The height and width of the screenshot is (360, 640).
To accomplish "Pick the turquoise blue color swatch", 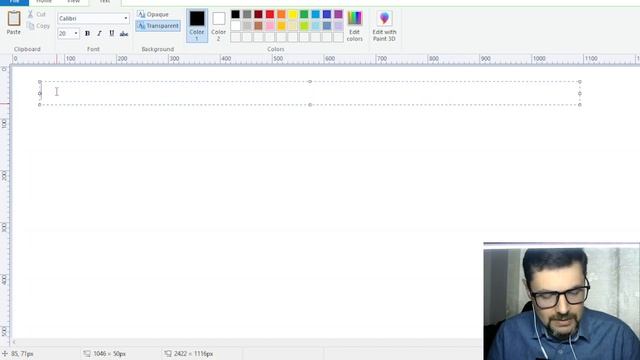I will [x=316, y=14].
